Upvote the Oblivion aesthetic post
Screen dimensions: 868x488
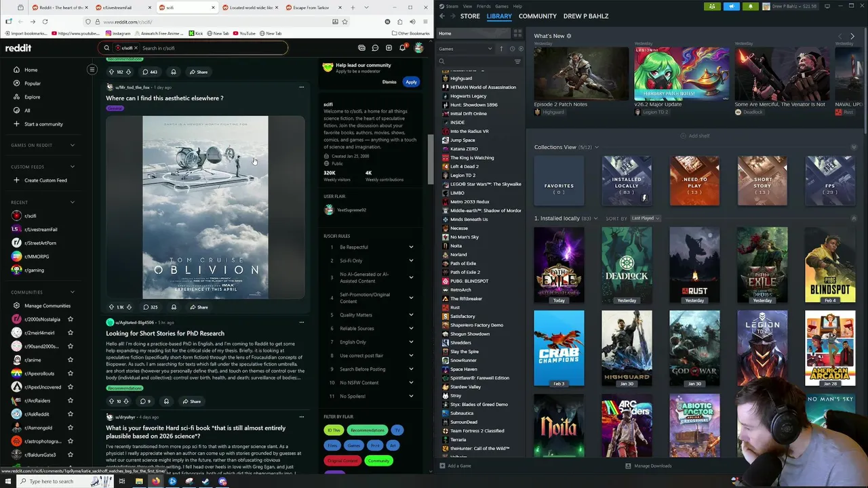pos(112,307)
